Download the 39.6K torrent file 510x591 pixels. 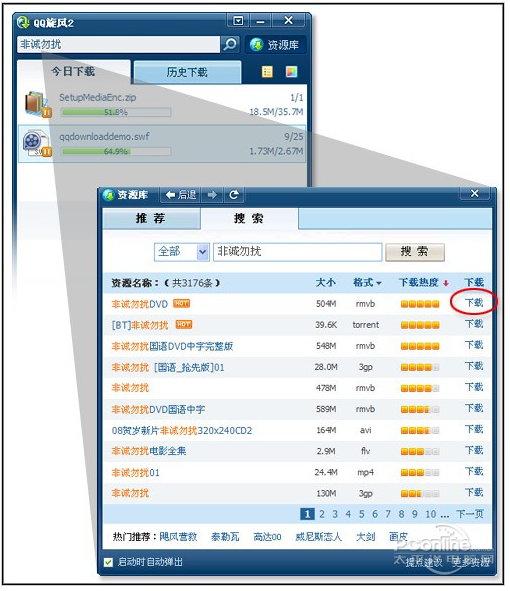tap(474, 324)
